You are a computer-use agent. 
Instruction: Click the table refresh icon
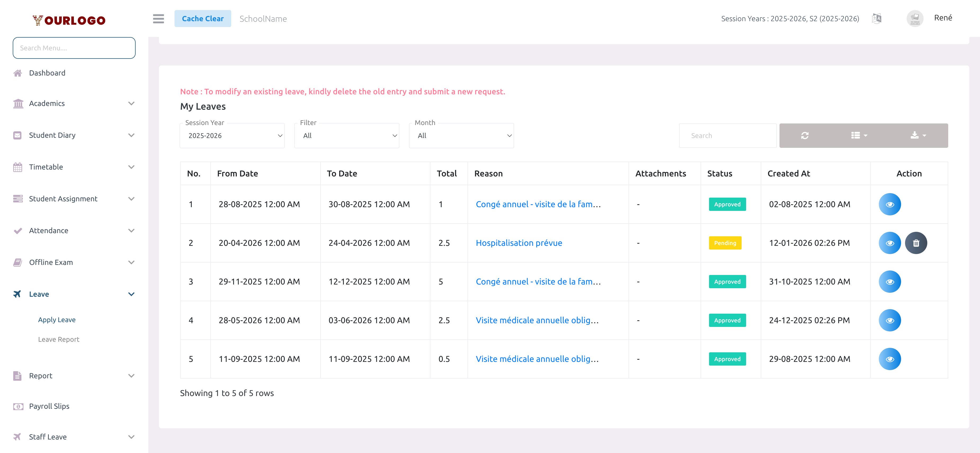(x=805, y=135)
